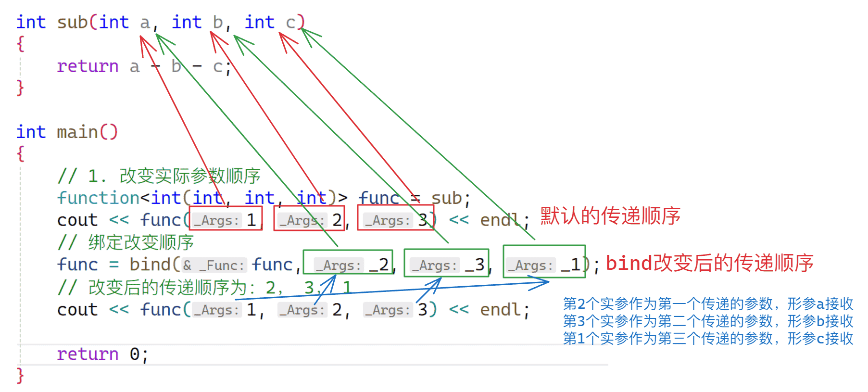Click blue note line mentioning '形参b接收'
The image size is (868, 392).
708,321
